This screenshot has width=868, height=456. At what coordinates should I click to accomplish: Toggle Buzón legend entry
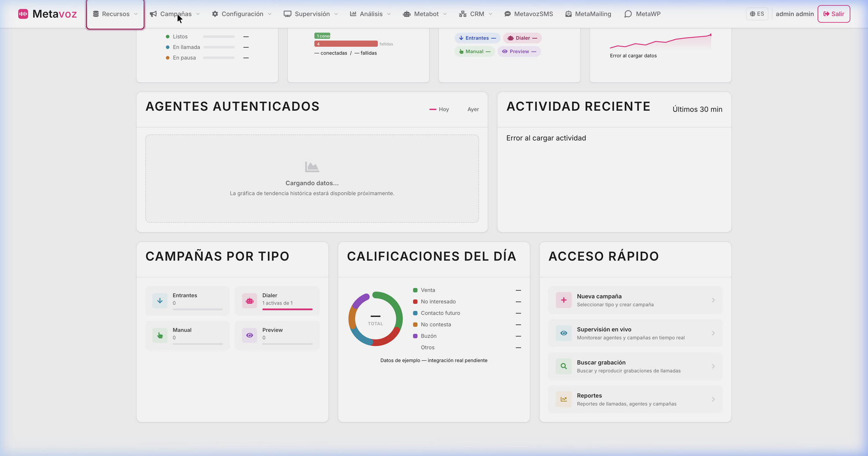point(425,336)
